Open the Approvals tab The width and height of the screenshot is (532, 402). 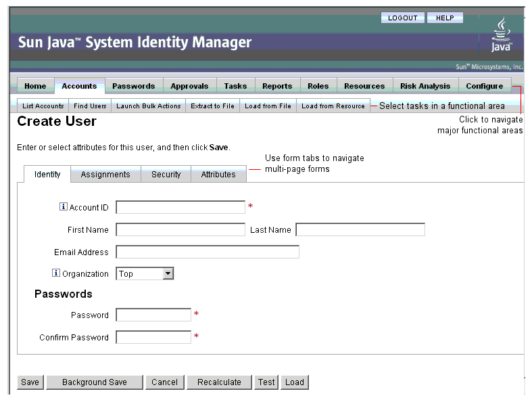[x=189, y=86]
